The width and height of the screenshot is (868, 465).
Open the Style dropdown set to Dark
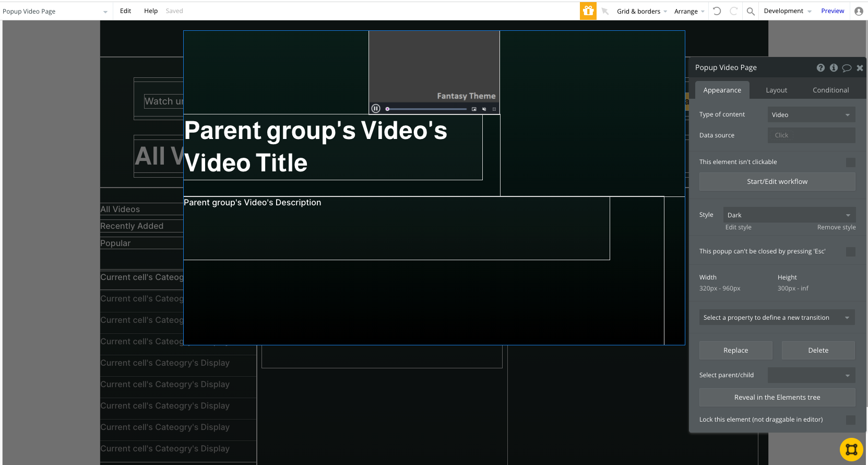point(789,215)
